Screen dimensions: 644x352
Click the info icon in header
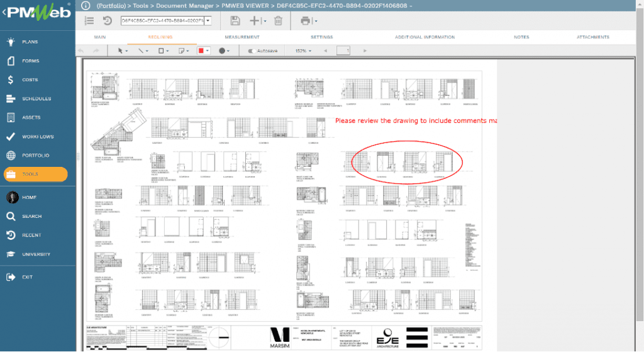86,6
